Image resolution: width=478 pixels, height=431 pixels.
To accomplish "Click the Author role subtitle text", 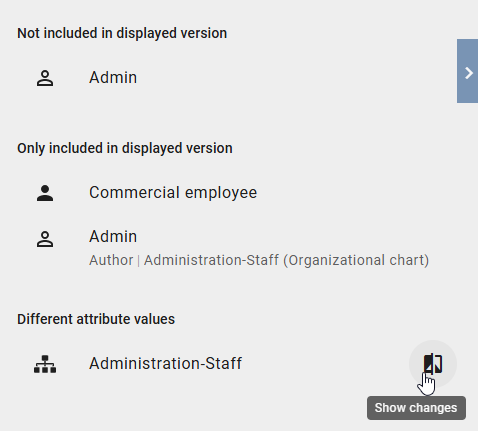I will (x=111, y=260).
